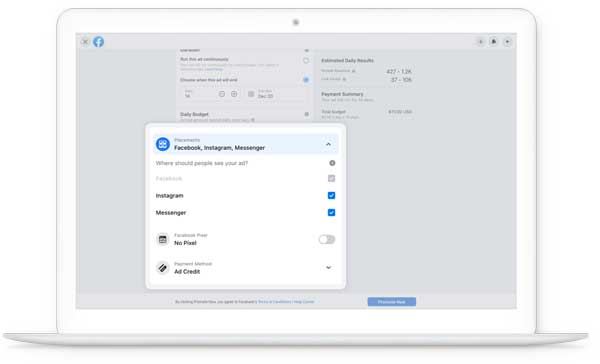Increase the days with plus stepper
600x364 pixels.
coord(234,94)
